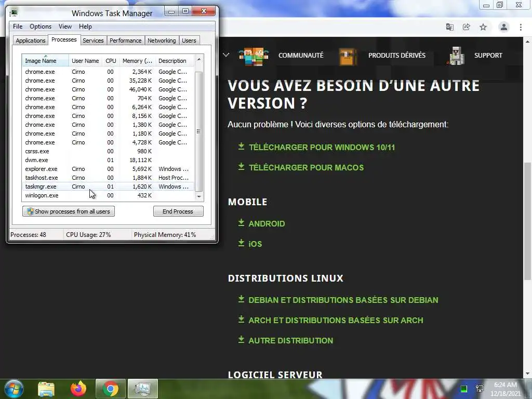The width and height of the screenshot is (532, 399).
Task: Sort processes by User Name column
Action: [x=85, y=61]
